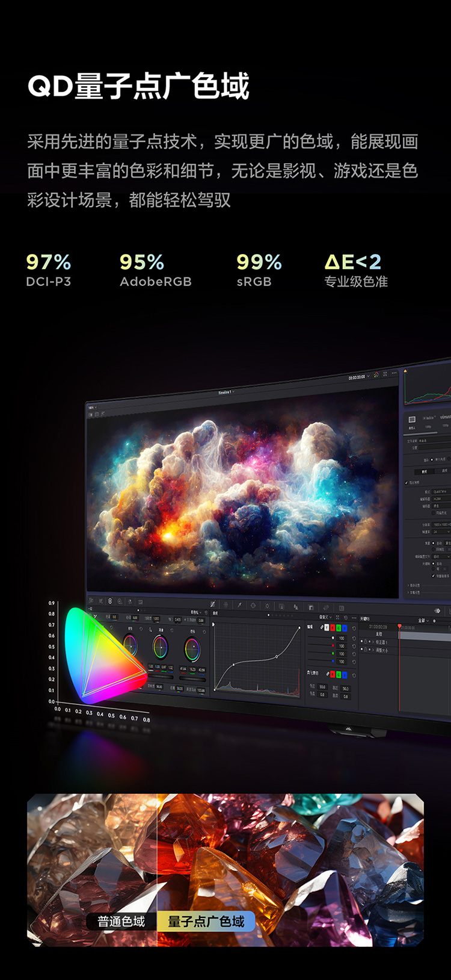Open the Power Window palette icon
451x980 pixels.
pos(253,605)
